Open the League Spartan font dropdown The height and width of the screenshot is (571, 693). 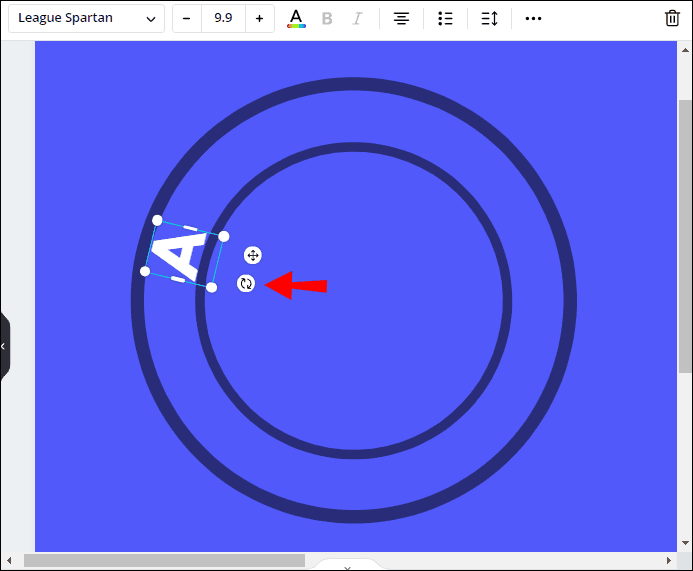[86, 18]
